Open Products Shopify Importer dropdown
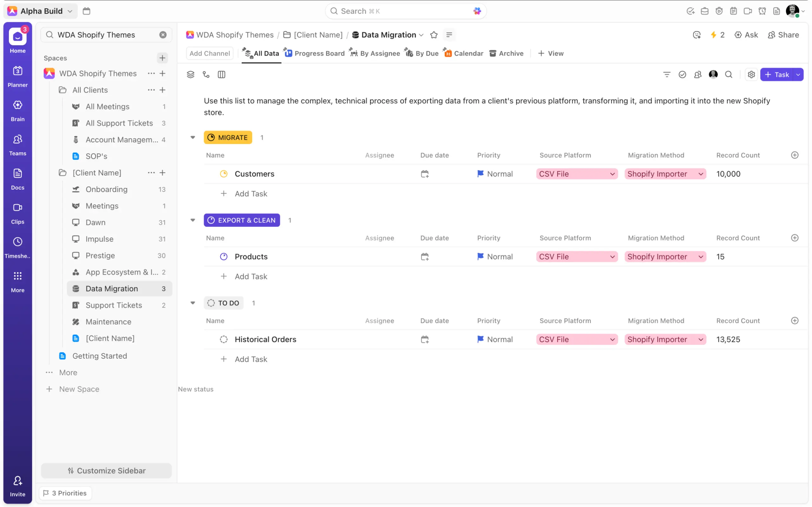 coord(665,257)
